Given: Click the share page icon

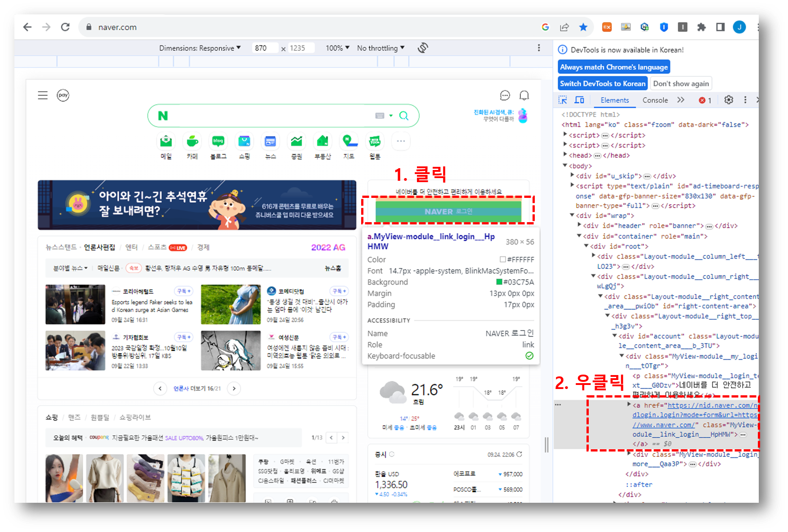Looking at the screenshot, I should click(564, 27).
